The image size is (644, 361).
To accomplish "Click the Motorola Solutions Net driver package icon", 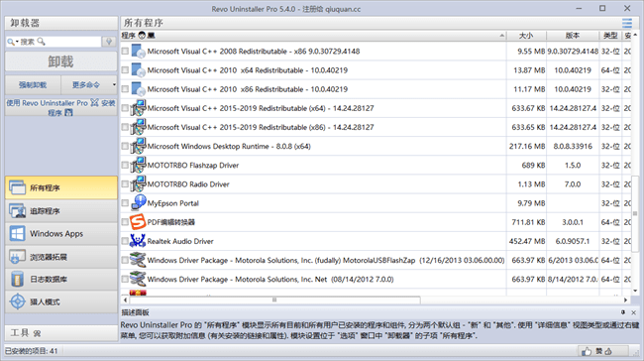I will pos(138,279).
